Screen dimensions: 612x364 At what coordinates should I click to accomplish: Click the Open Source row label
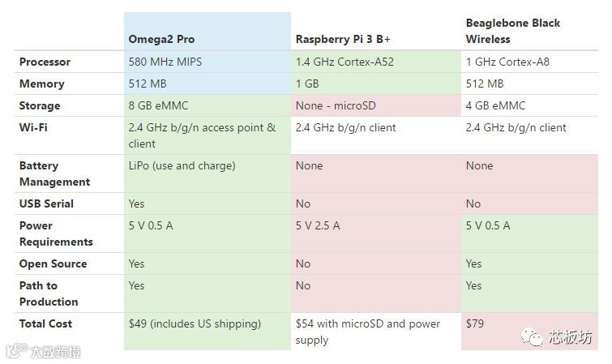tap(53, 263)
